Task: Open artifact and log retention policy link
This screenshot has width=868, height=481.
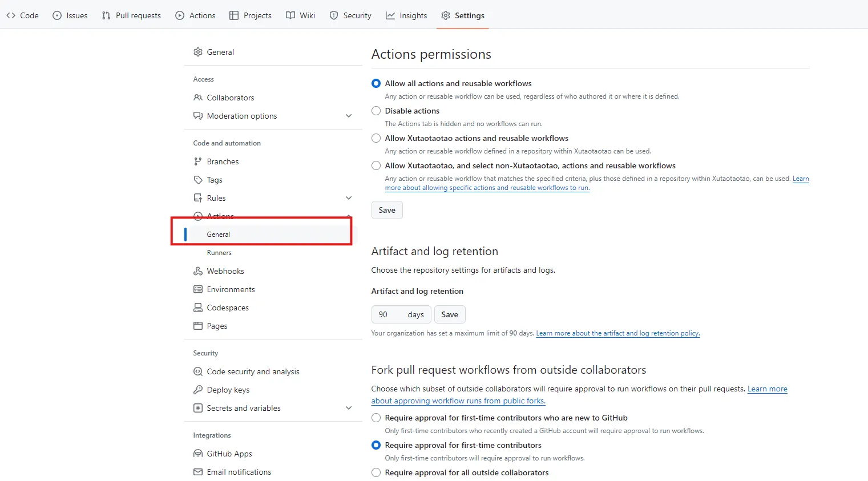Action: point(617,333)
